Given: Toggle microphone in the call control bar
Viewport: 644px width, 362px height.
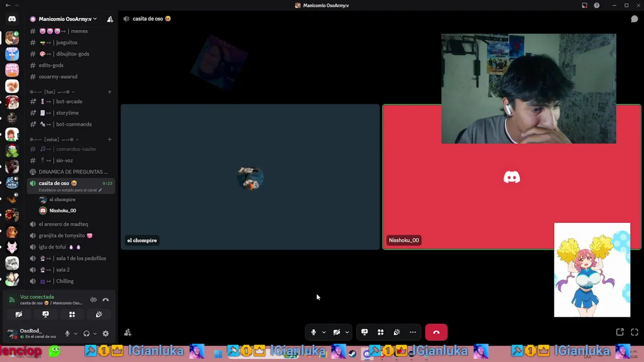Looking at the screenshot, I should click(x=313, y=332).
